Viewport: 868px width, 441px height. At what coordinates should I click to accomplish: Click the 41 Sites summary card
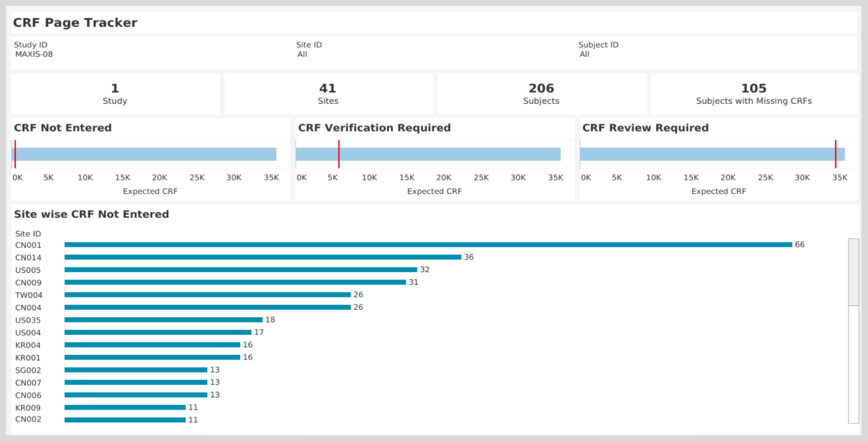click(328, 94)
